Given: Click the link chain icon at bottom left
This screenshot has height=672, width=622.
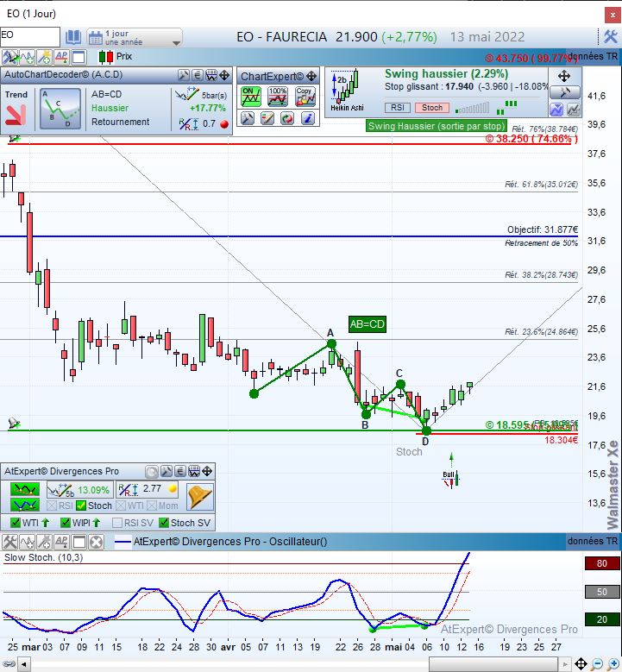Looking at the screenshot, I should 9,664.
